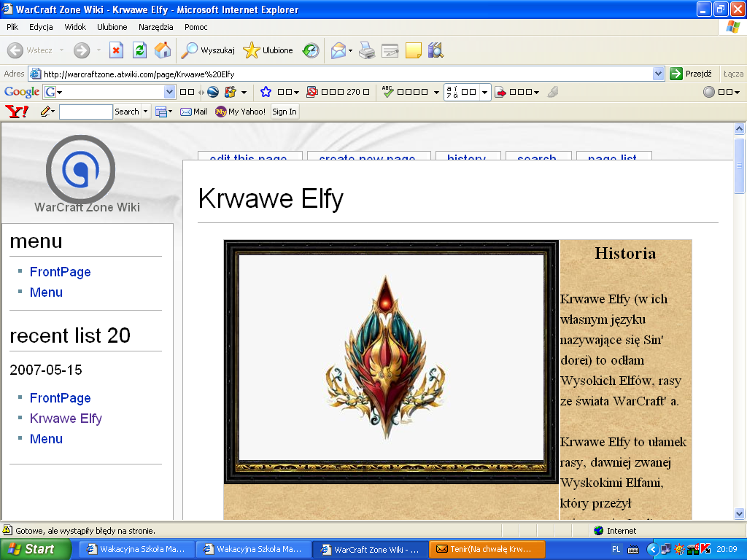Viewport: 747px width, 560px height.
Task: Click the Yahoo! logo icon
Action: [17, 112]
